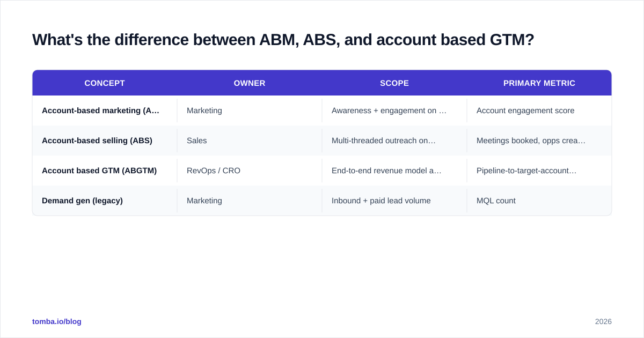Screen dimensions: 644x338
Task: Select the Demand gen (legacy) cell
Action: [105, 201]
